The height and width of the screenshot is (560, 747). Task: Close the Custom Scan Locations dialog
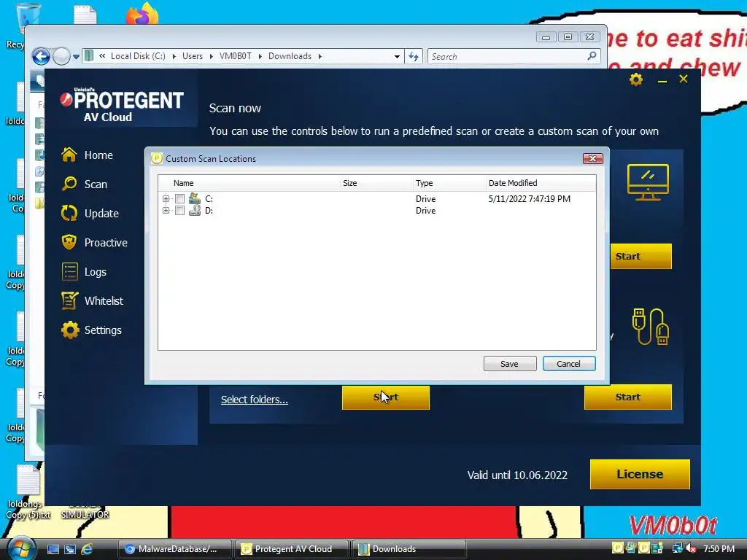point(592,158)
